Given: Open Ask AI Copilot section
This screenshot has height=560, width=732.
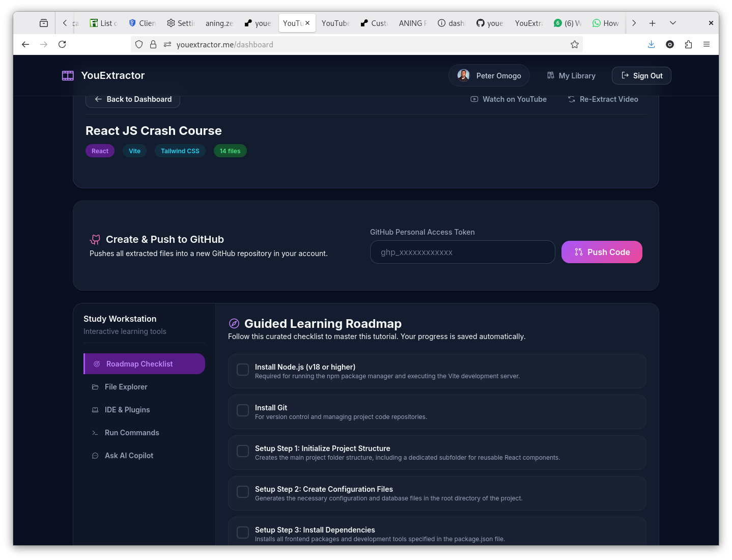Looking at the screenshot, I should point(144,456).
